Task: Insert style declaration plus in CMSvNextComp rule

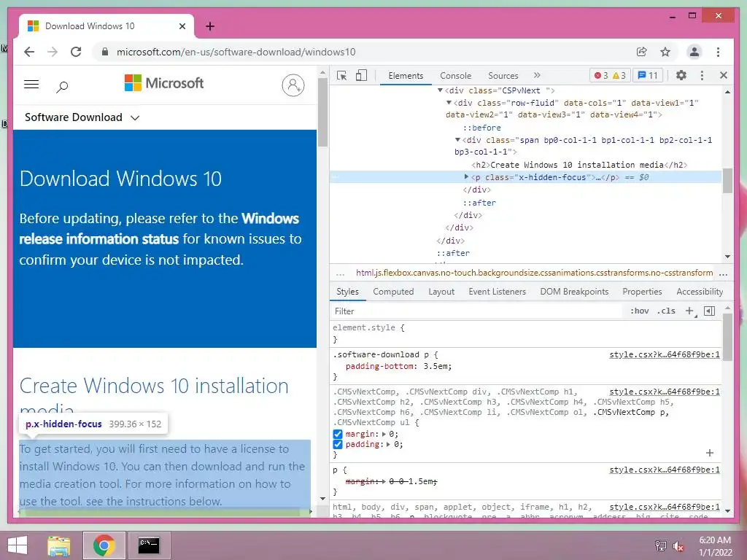Action: coord(709,453)
